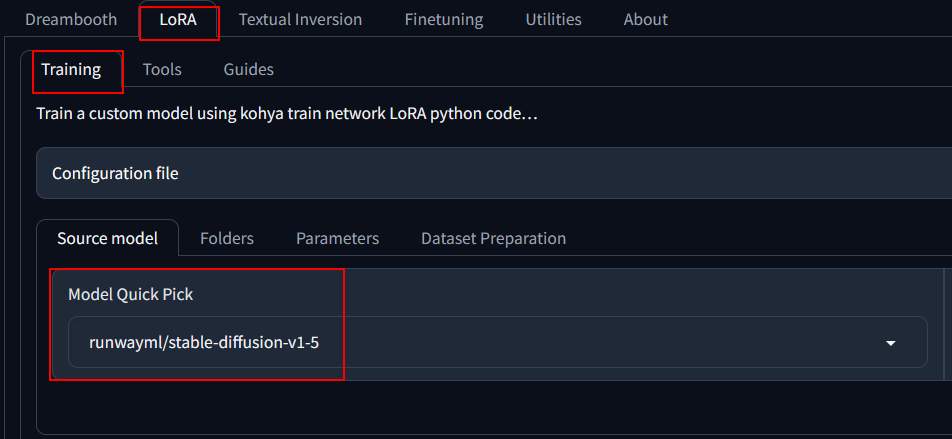This screenshot has width=952, height=439.
Task: Go to the Finetuning tab
Action: 444,19
